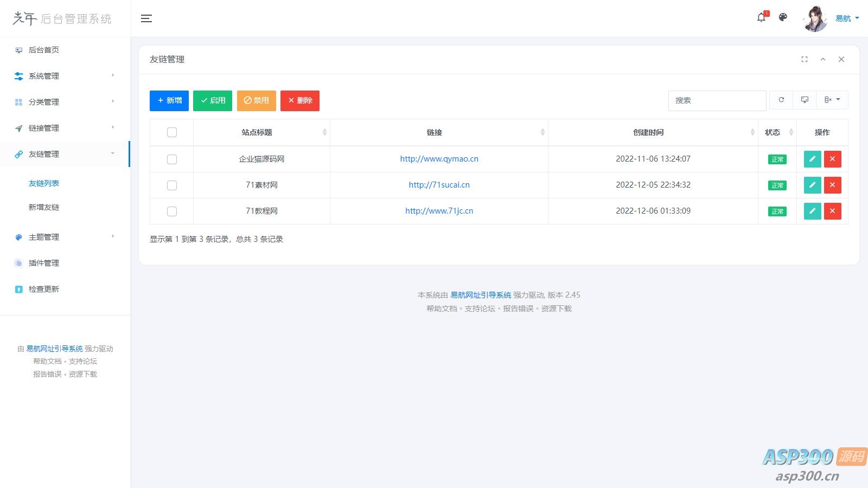Click 正常 status badge for 71教程网

(x=777, y=211)
